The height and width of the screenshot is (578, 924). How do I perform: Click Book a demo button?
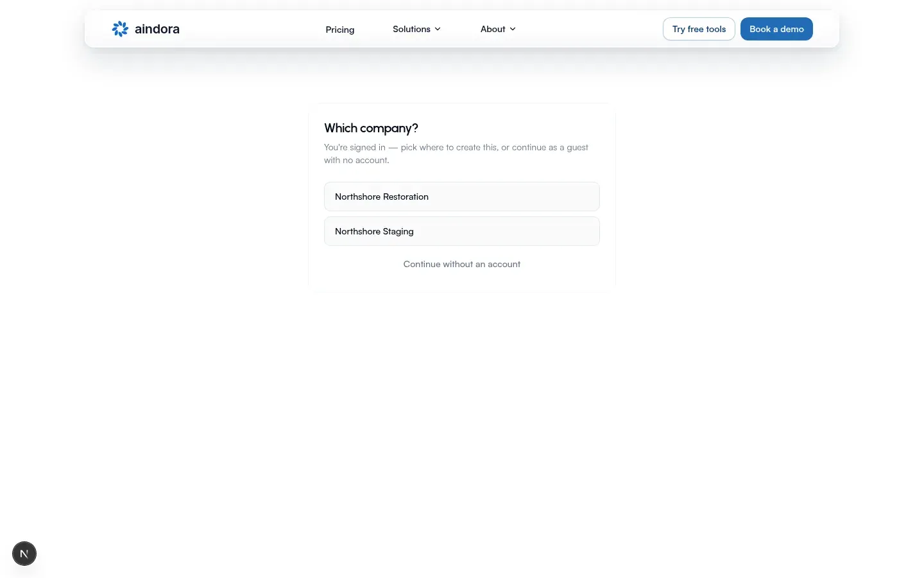coord(776,29)
